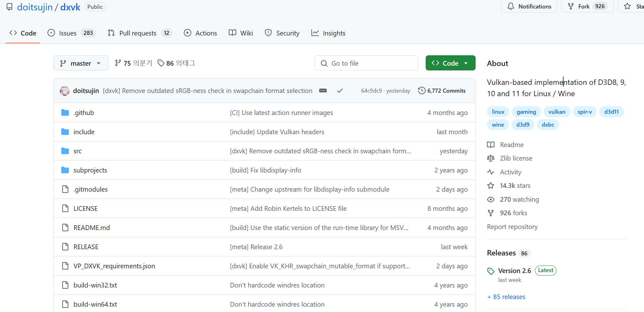View the 6,772 Commits history
Screen dimensions: 644x312
click(442, 91)
